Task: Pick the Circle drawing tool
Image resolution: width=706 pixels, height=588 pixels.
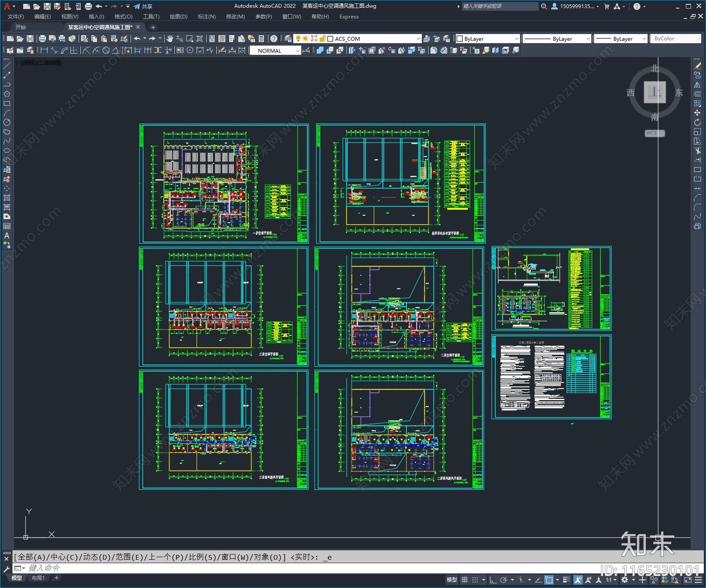Action: (7, 122)
